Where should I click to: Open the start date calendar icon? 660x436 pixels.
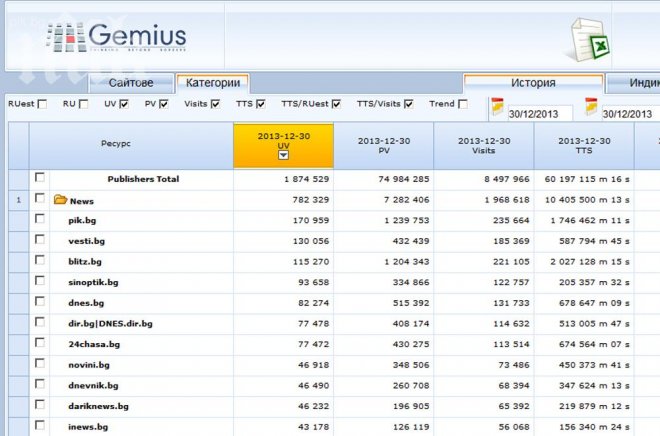pyautogui.click(x=497, y=106)
